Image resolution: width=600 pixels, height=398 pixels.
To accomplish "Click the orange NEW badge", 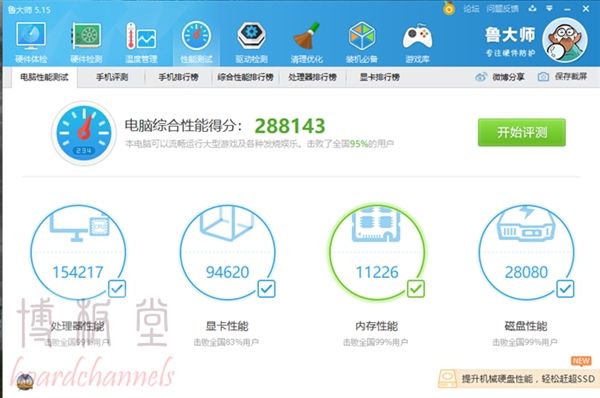I will click(x=581, y=361).
